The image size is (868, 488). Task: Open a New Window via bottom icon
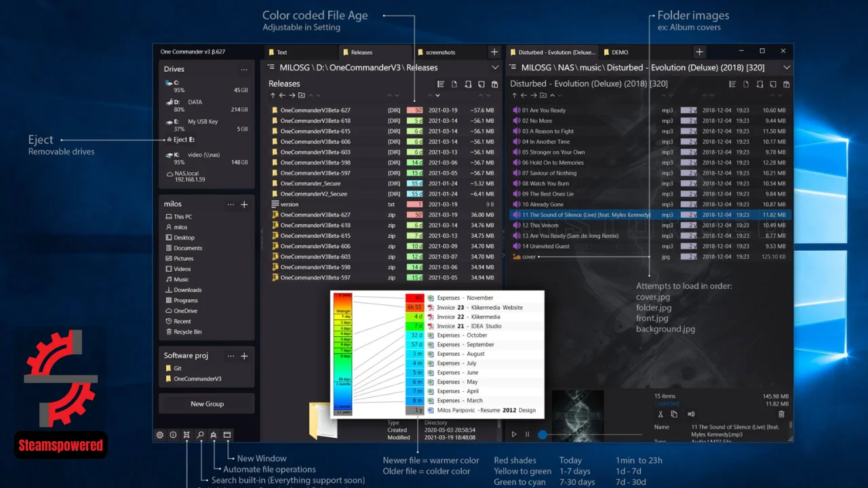click(x=227, y=435)
